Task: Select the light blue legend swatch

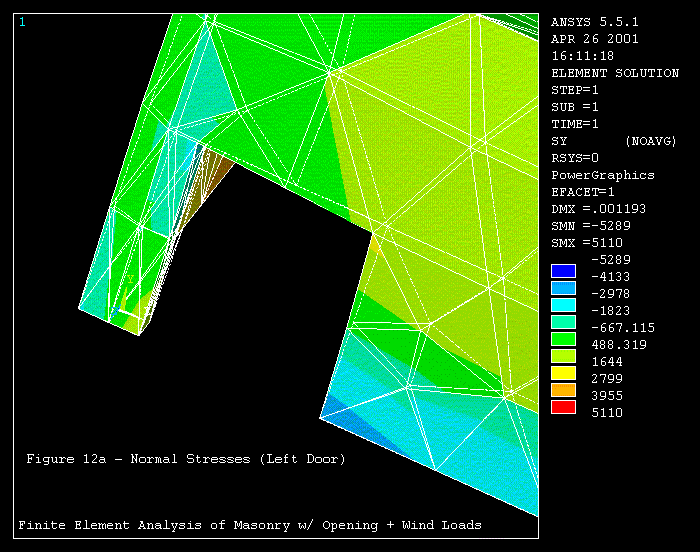Action: pyautogui.click(x=564, y=287)
